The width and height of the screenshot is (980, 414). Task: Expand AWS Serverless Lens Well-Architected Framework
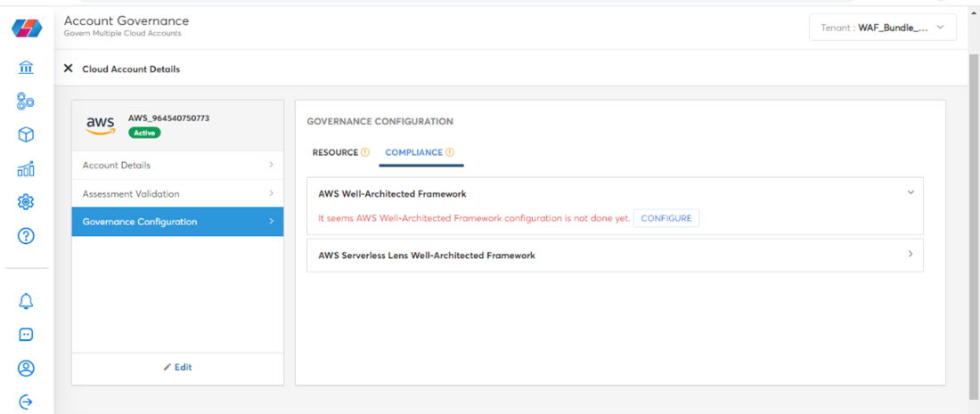911,254
